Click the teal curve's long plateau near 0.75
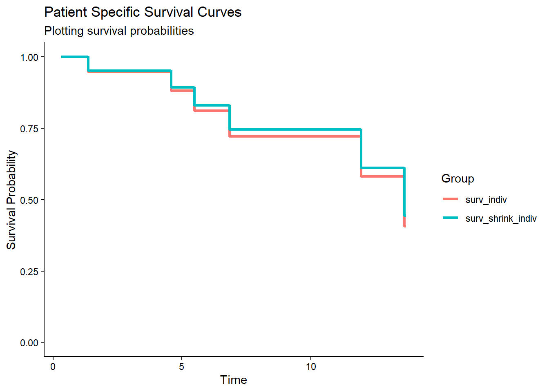549x392 pixels. (294, 129)
